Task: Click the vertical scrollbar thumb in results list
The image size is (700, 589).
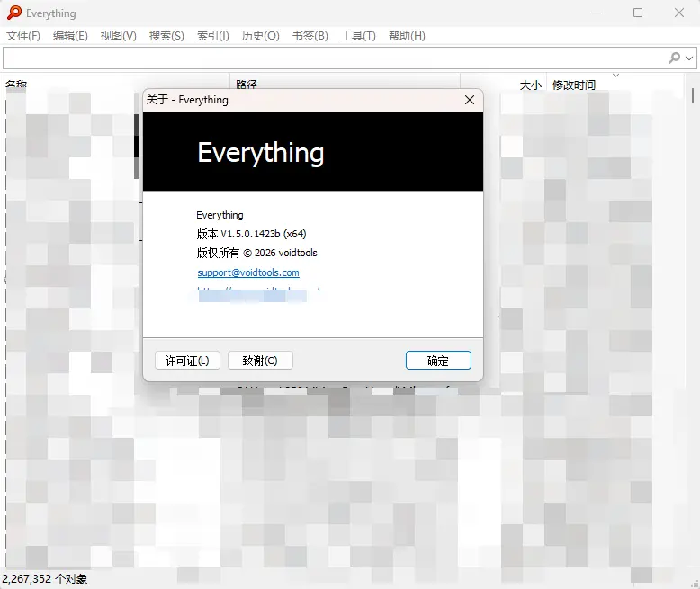Action: click(693, 96)
